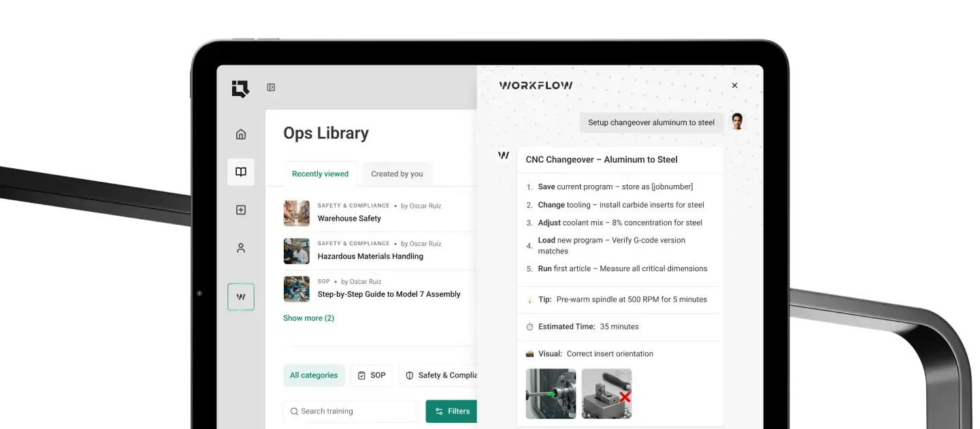This screenshot has width=980, height=429.
Task: Open the Home section in the sidebar
Action: [x=240, y=134]
